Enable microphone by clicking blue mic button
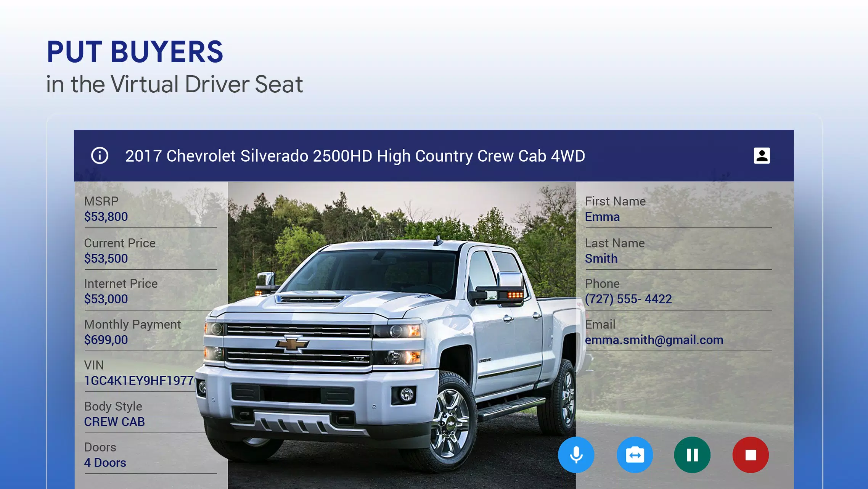The height and width of the screenshot is (489, 868). [576, 454]
